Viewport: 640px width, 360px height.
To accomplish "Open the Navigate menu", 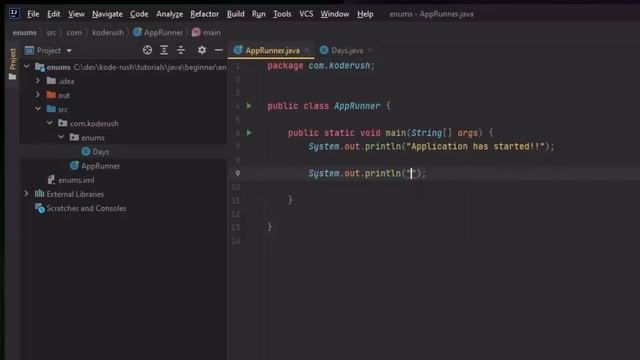I will [x=107, y=14].
